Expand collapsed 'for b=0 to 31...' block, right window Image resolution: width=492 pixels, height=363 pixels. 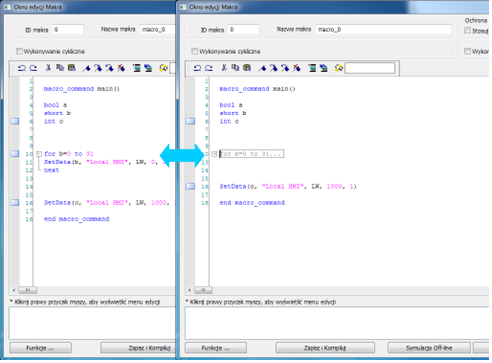point(215,154)
